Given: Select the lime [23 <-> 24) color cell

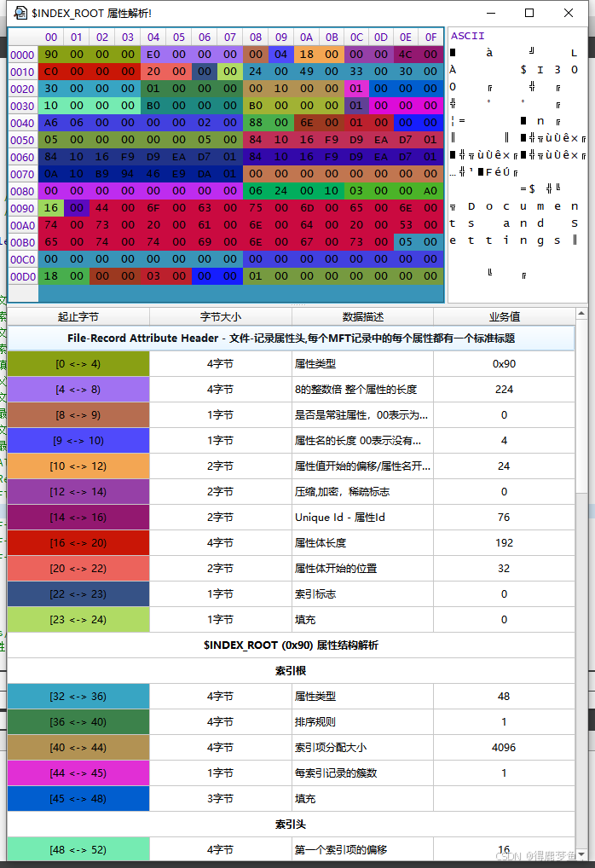Looking at the screenshot, I should [78, 619].
